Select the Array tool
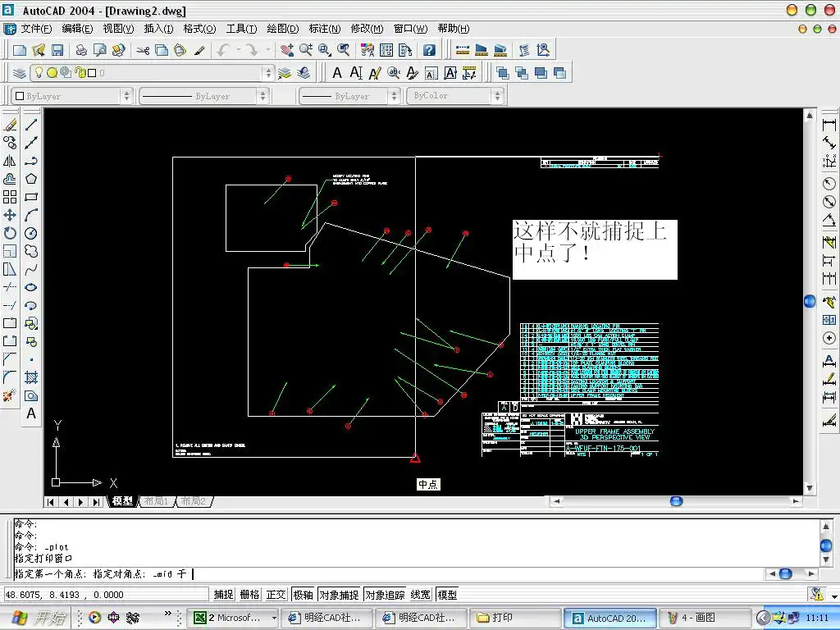840x630 pixels. 10,197
